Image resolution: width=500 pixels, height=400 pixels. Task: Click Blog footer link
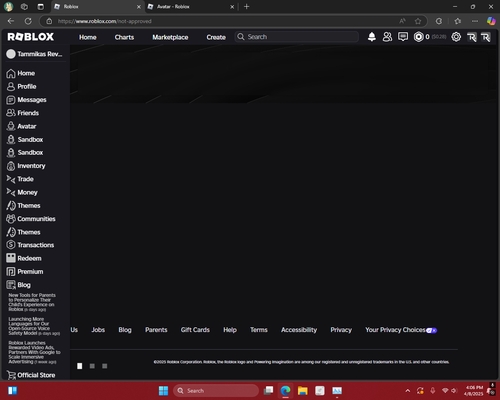tap(125, 330)
